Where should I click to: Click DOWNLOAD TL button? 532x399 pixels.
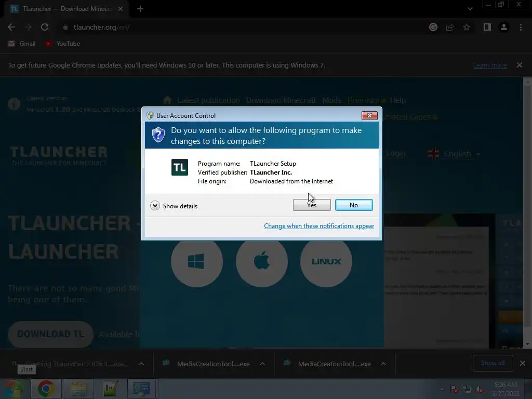[50, 334]
